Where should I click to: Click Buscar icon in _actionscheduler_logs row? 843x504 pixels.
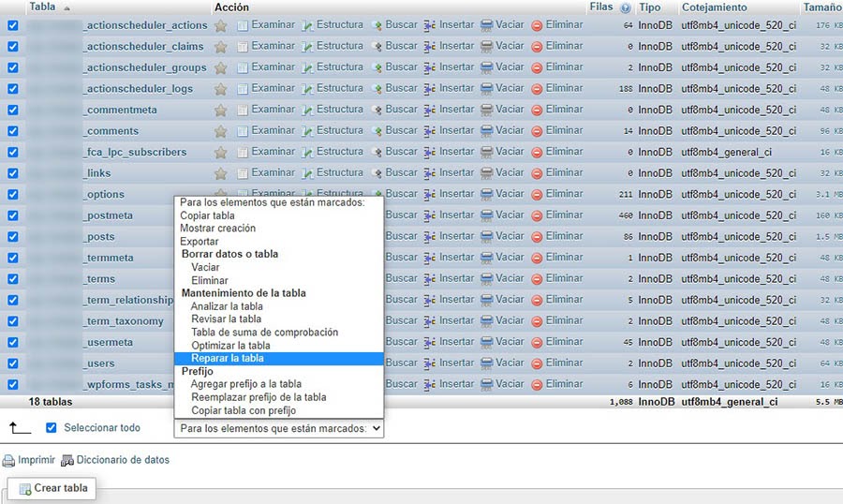377,89
